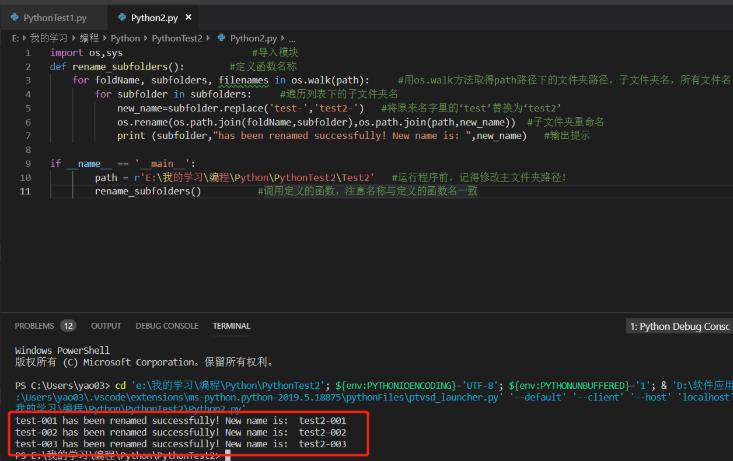Click line number 3 in the gutter
This screenshot has height=461, width=733.
[x=28, y=80]
